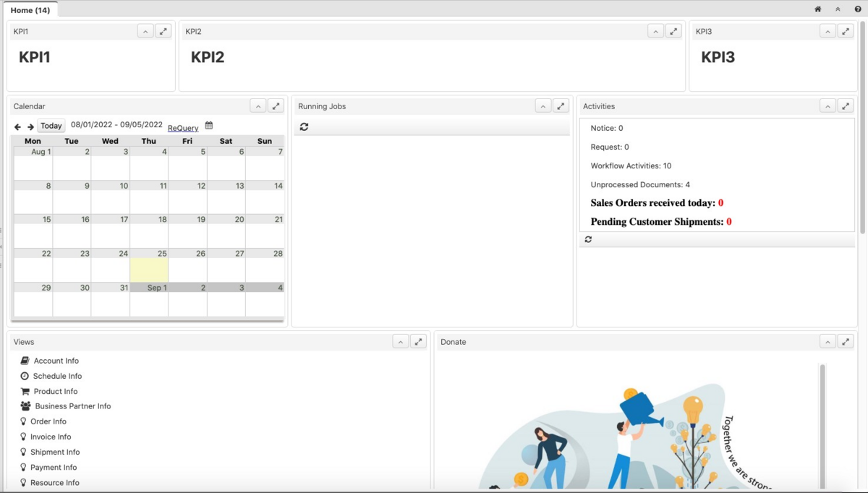
Task: Go to previous calendar period arrow
Action: 18,127
